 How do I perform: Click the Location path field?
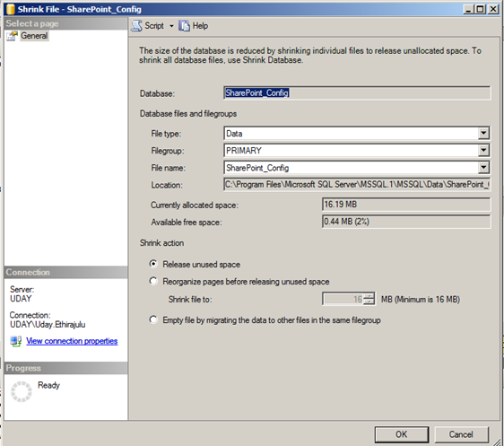point(357,185)
